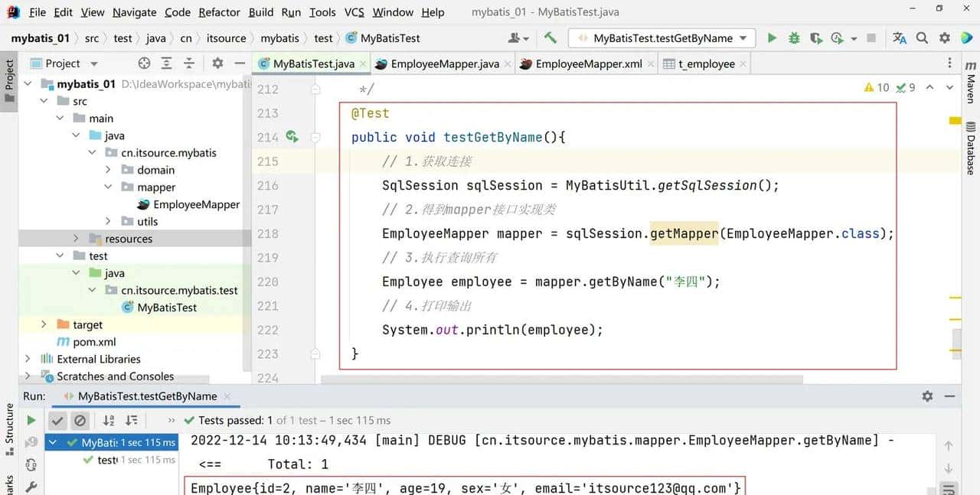Open the Refactor menu

pos(219,12)
